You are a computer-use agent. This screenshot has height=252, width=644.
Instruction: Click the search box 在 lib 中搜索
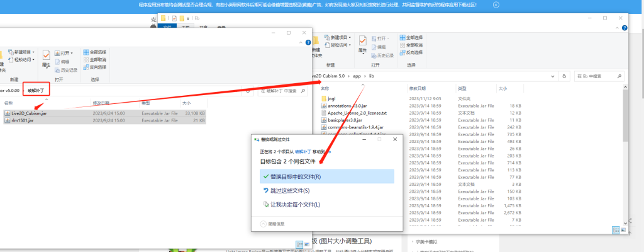click(x=599, y=76)
